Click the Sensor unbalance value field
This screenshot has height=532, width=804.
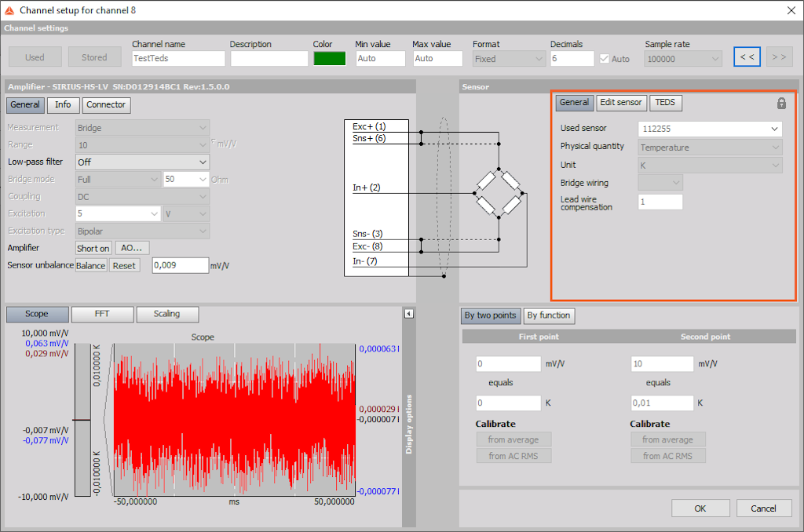point(181,265)
